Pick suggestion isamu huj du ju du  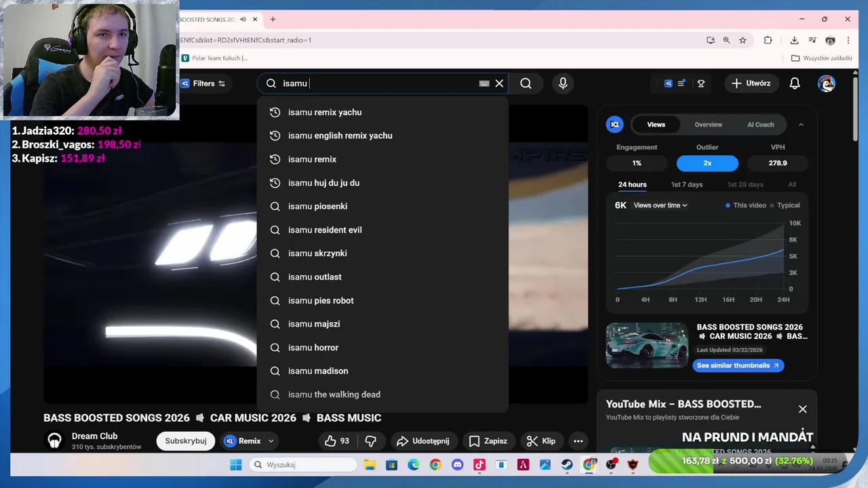[x=382, y=183]
